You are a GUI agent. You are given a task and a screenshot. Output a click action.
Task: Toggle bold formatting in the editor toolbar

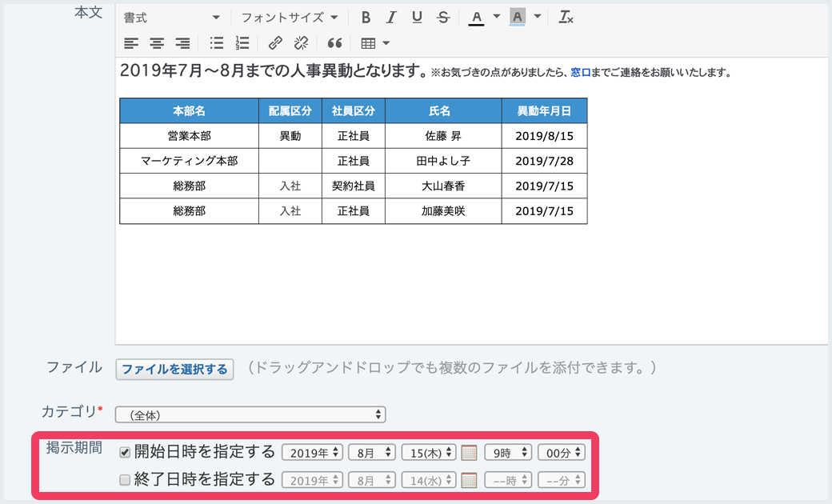pos(366,17)
